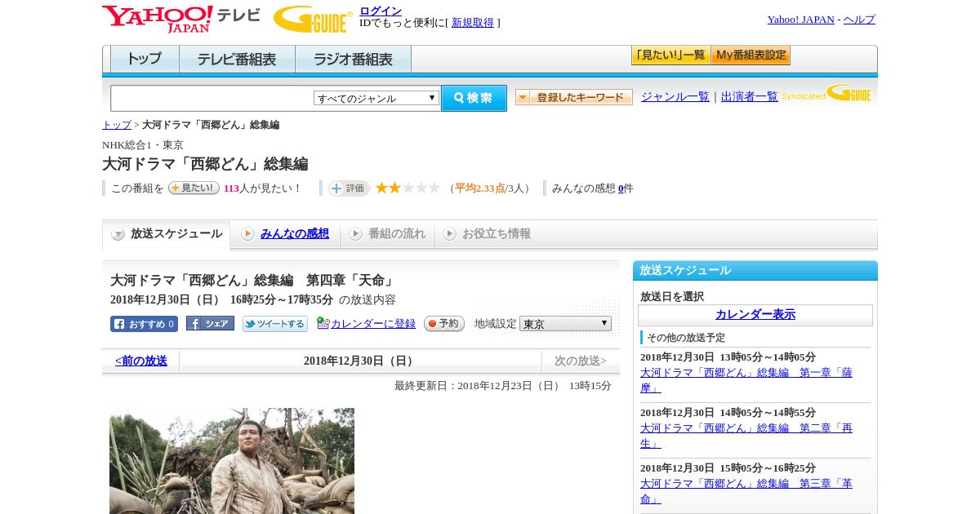Click the カレンダー表示 link
This screenshot has height=514, width=980.
755,315
